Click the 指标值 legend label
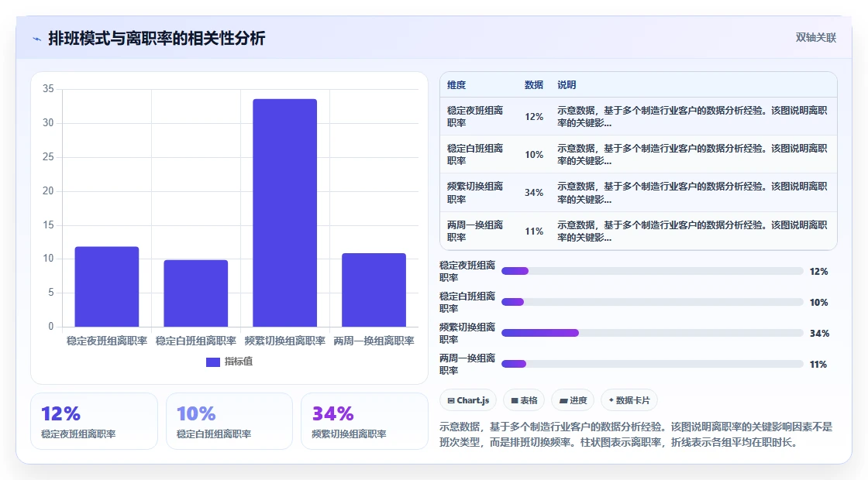Viewport: 868px width, 480px height. pos(239,362)
